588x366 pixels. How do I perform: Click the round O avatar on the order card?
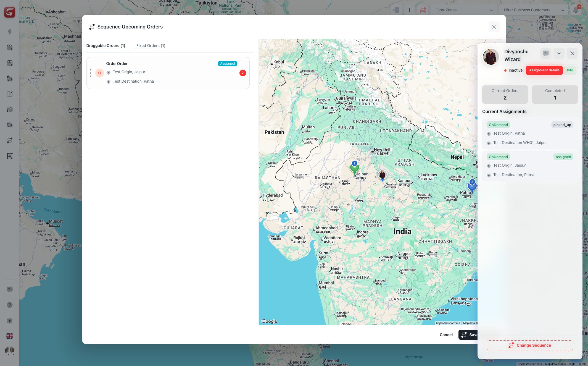coord(100,73)
